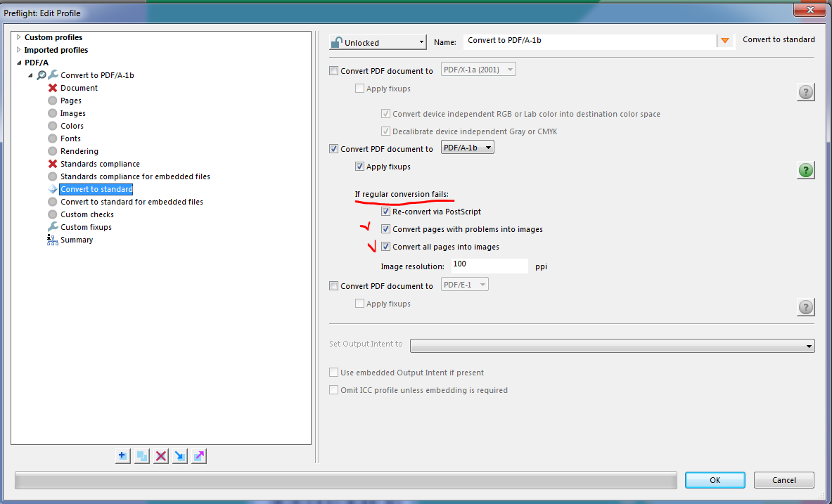Click the magnifier-wrench icon of Convert to PDF/A-1b
The image size is (832, 504).
coord(47,75)
